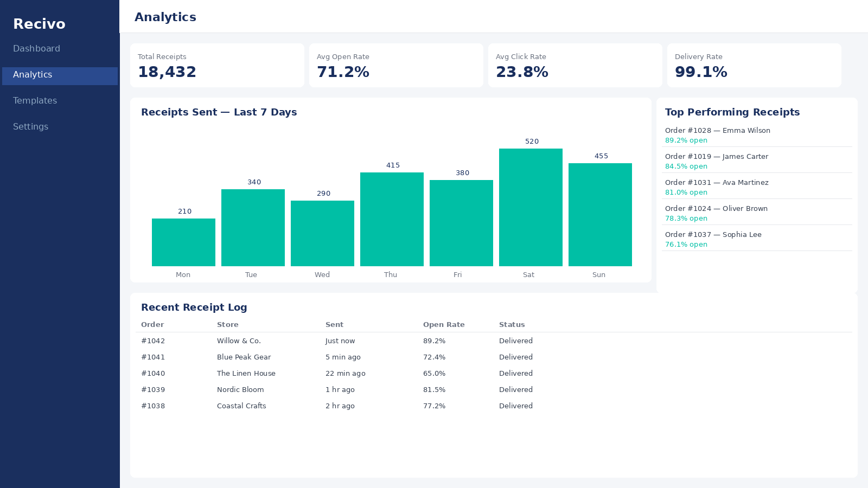Open Order #1028 Emma Wilson receipt
Image resolution: width=868 pixels, height=488 pixels.
(757, 135)
